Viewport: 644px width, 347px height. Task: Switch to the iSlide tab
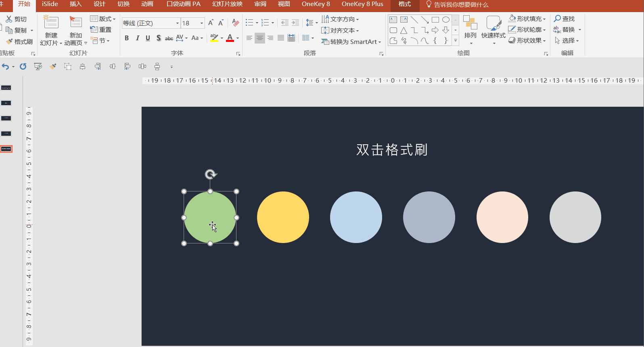50,4
